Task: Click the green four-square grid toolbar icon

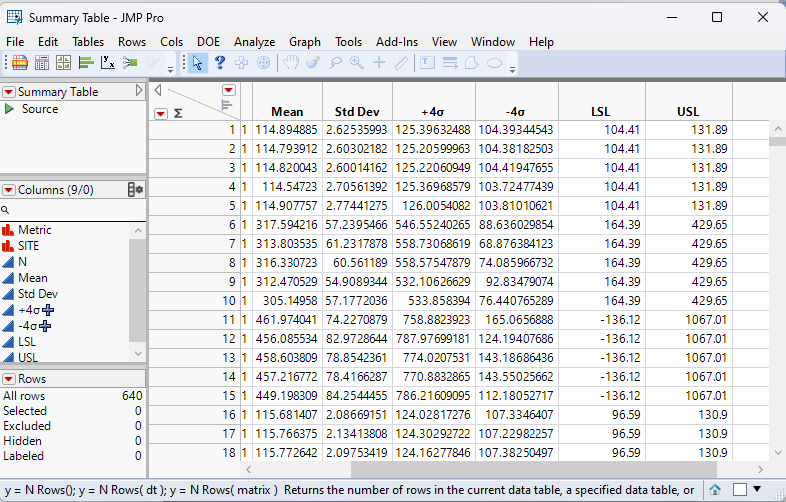Action: (64, 63)
